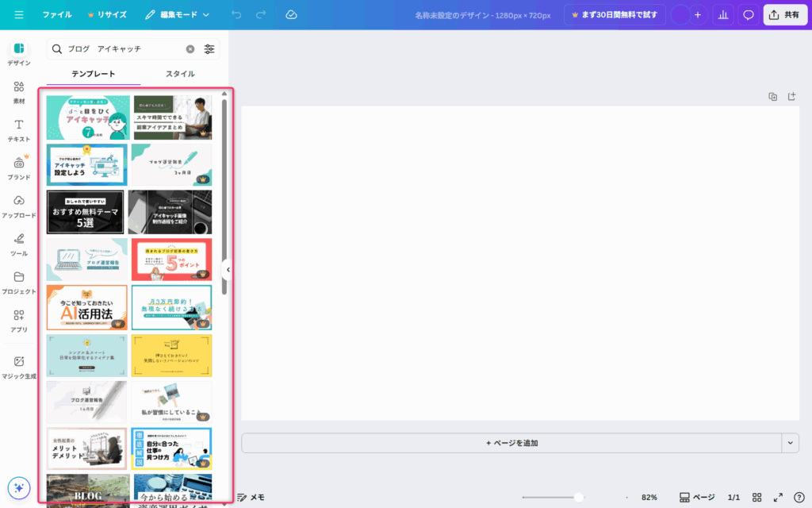Viewport: 812px width, 508px height.
Task: Open the 素材 (Elements) sidebar panel
Action: (19, 91)
